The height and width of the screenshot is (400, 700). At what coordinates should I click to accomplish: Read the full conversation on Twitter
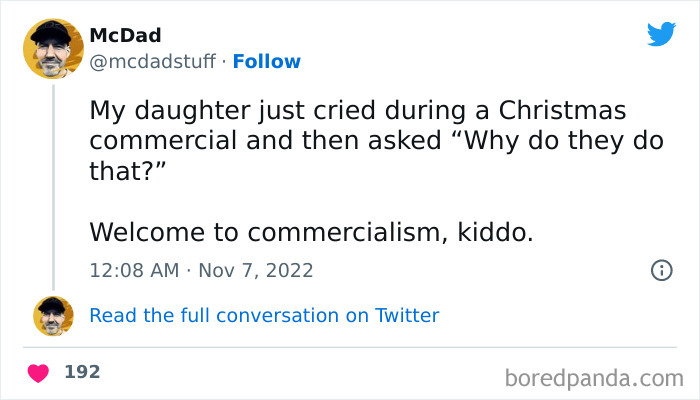coord(264,316)
